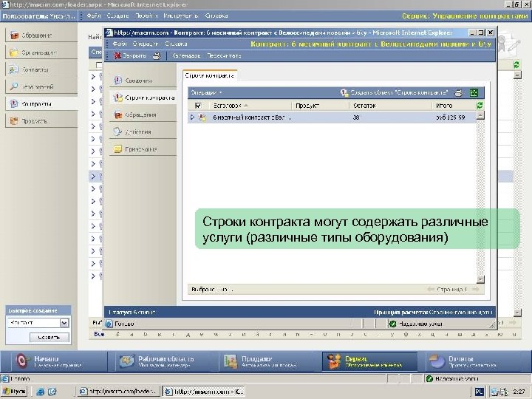This screenshot has height=399, width=532.
Task: Open the quick create type dropdown
Action: click(64, 323)
